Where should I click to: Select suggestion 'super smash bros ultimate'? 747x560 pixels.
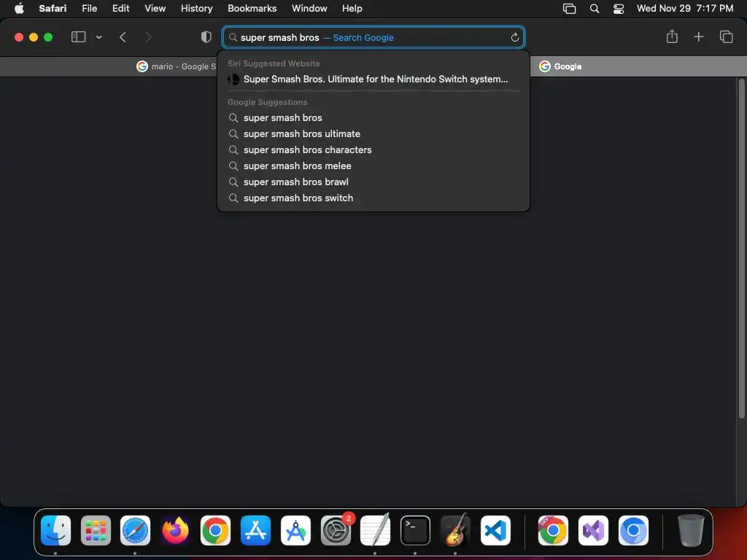pos(373,134)
